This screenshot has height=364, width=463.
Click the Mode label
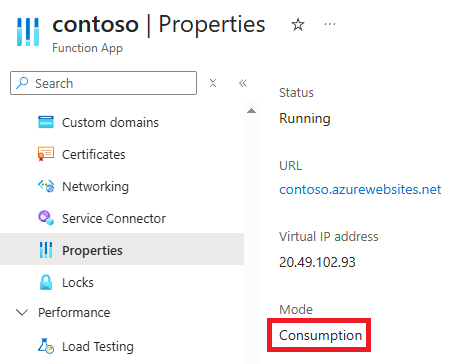click(x=296, y=309)
